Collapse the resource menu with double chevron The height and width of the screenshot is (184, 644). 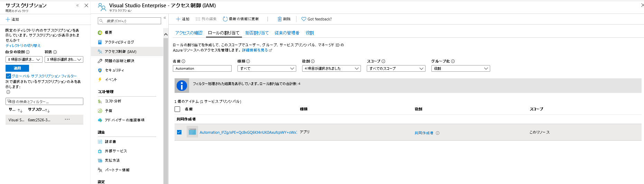pyautogui.click(x=165, y=18)
